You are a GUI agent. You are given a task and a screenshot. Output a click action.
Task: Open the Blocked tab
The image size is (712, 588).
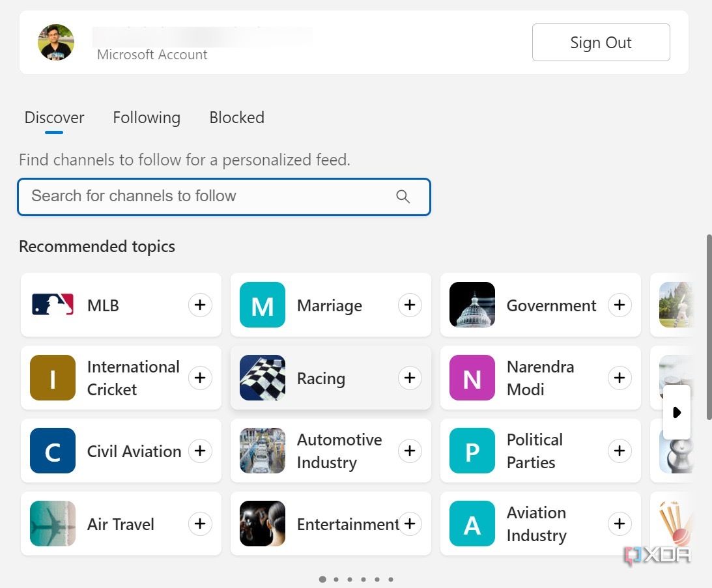click(236, 118)
